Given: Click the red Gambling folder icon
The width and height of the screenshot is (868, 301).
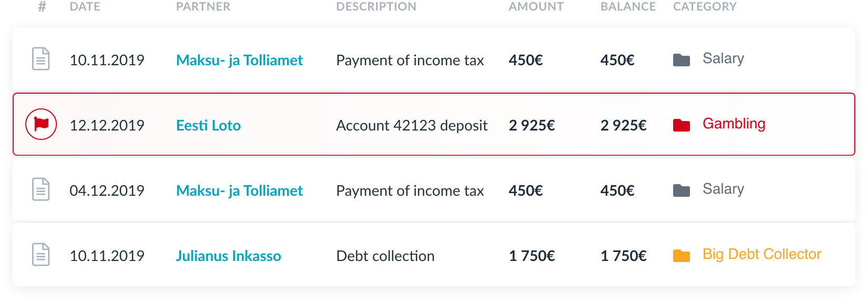Looking at the screenshot, I should (x=681, y=125).
